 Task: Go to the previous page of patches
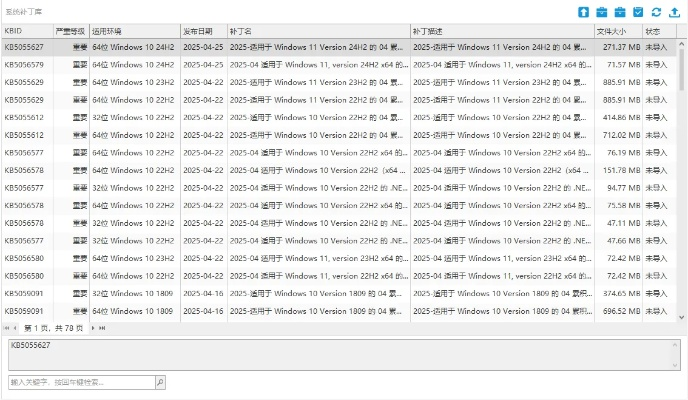[17, 328]
